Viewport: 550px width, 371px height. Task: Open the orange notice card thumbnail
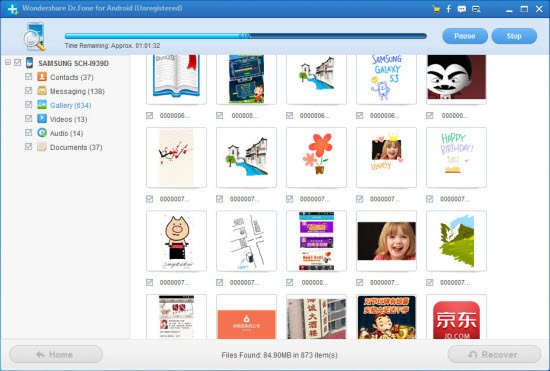click(x=246, y=317)
